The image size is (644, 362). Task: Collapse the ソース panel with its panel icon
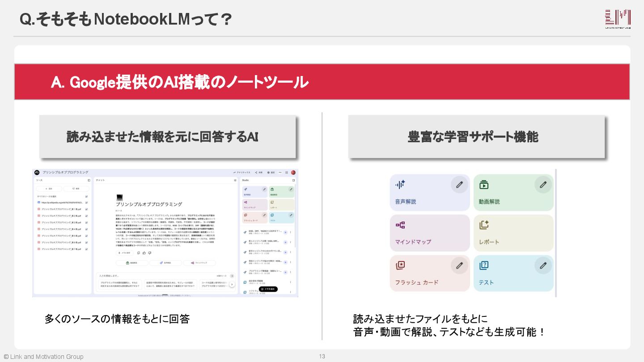tap(89, 180)
